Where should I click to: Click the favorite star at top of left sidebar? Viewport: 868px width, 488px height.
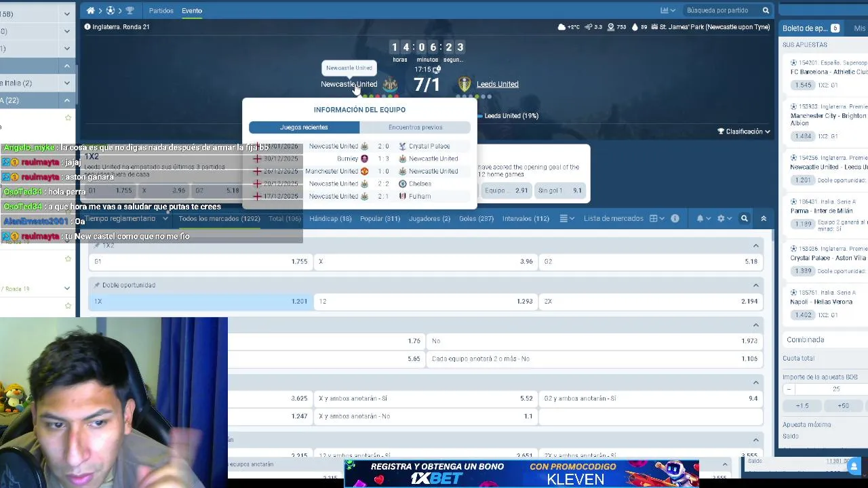tap(68, 118)
